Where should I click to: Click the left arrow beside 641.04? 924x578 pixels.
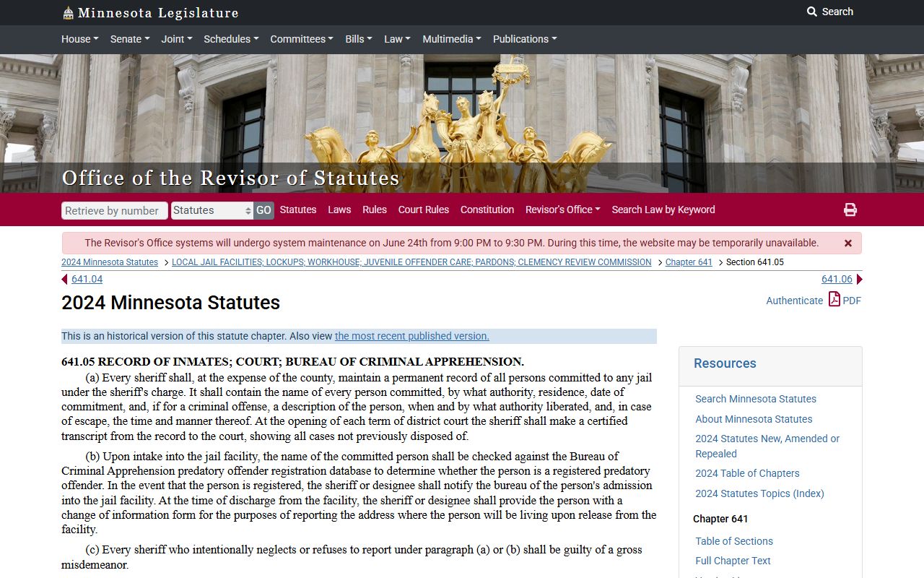[x=64, y=280]
